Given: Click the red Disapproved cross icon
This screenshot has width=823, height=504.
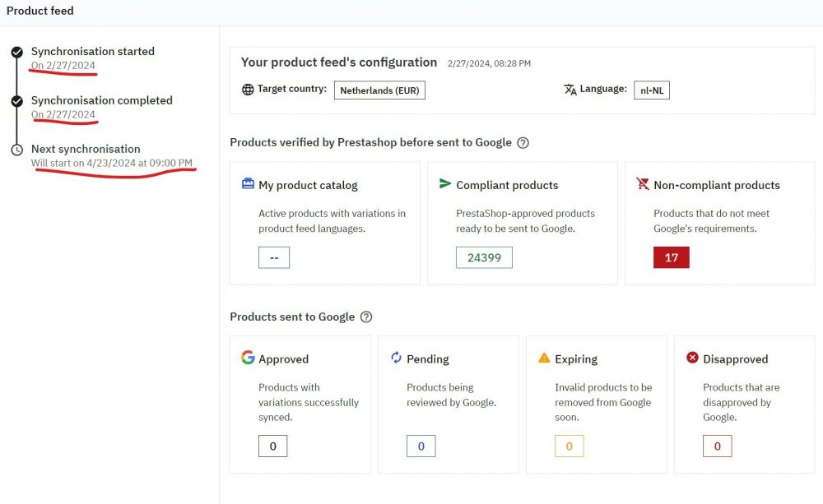Looking at the screenshot, I should tap(692, 358).
